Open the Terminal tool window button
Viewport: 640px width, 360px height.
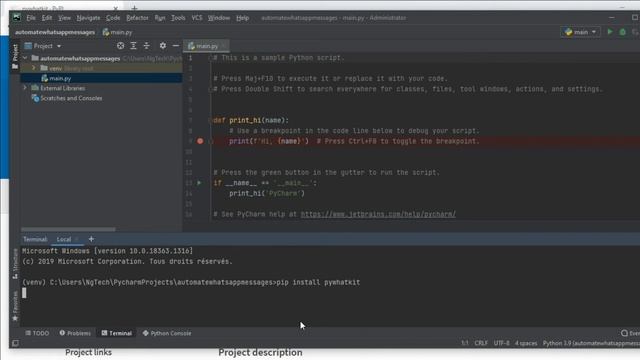click(x=117, y=333)
